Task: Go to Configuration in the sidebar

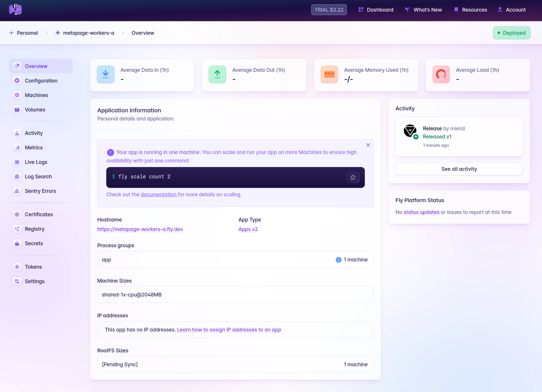Action: click(41, 80)
